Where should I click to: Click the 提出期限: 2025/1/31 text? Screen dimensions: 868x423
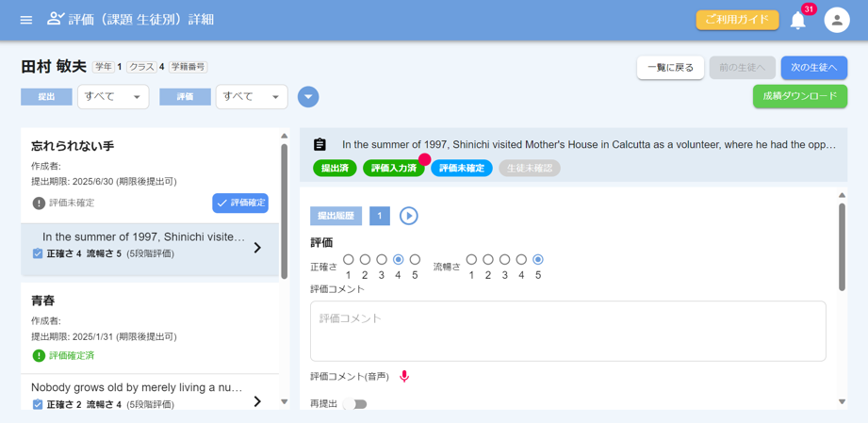(104, 336)
